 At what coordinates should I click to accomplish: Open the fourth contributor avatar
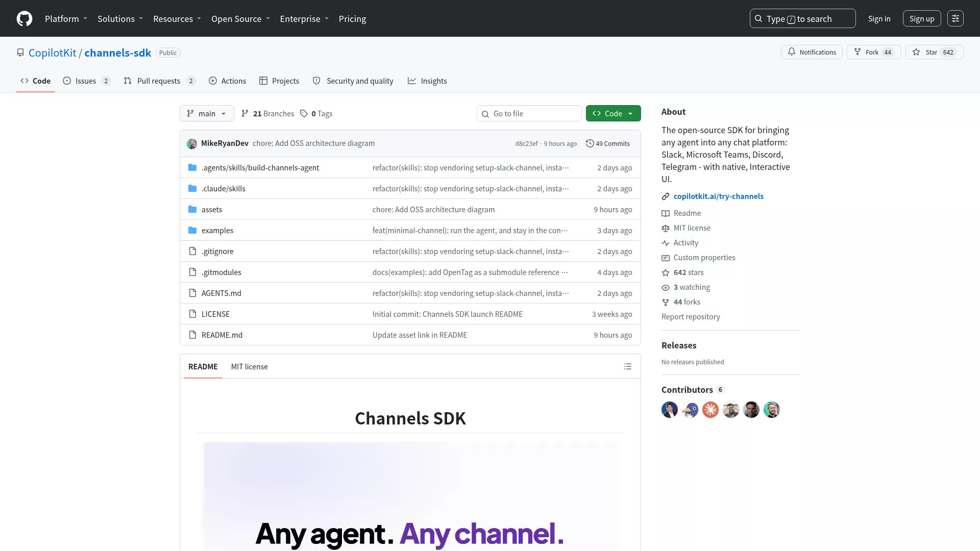pyautogui.click(x=731, y=410)
